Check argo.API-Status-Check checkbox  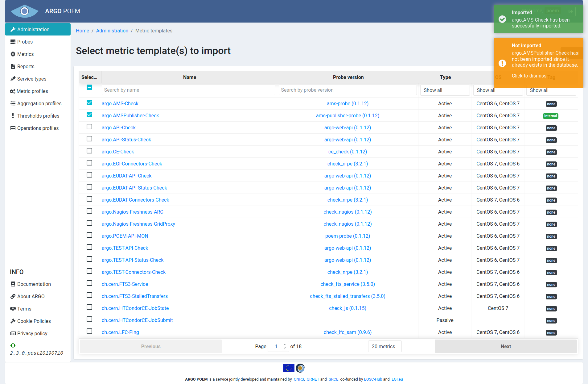click(x=89, y=139)
